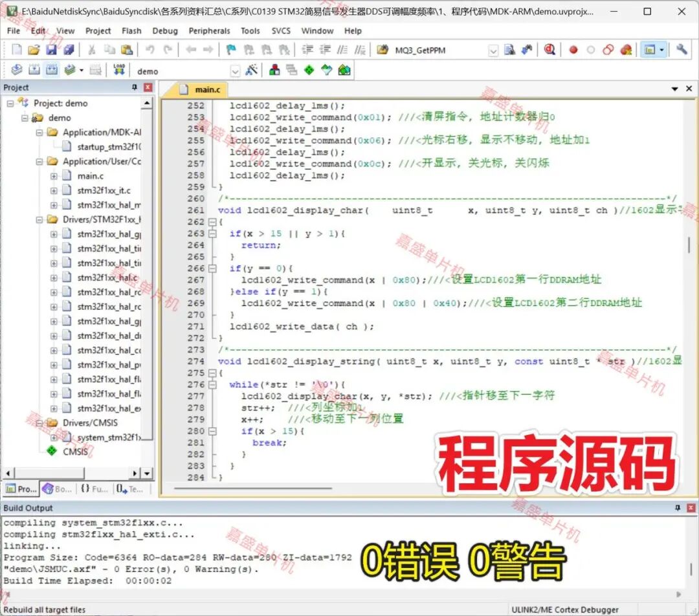Collapse the Application/MDK-ARM folder
The width and height of the screenshot is (699, 616).
pyautogui.click(x=39, y=133)
